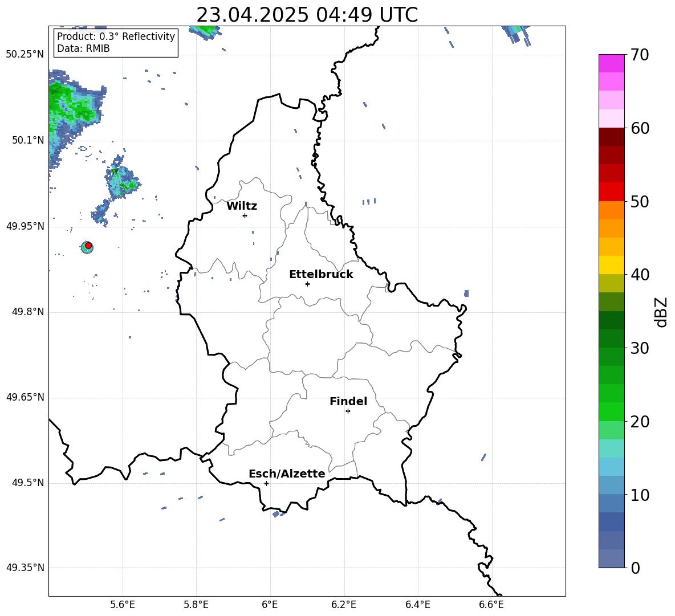Image resolution: width=675 pixels, height=616 pixels.
Task: Click the 50.25°N latitude label
Action: coord(25,55)
